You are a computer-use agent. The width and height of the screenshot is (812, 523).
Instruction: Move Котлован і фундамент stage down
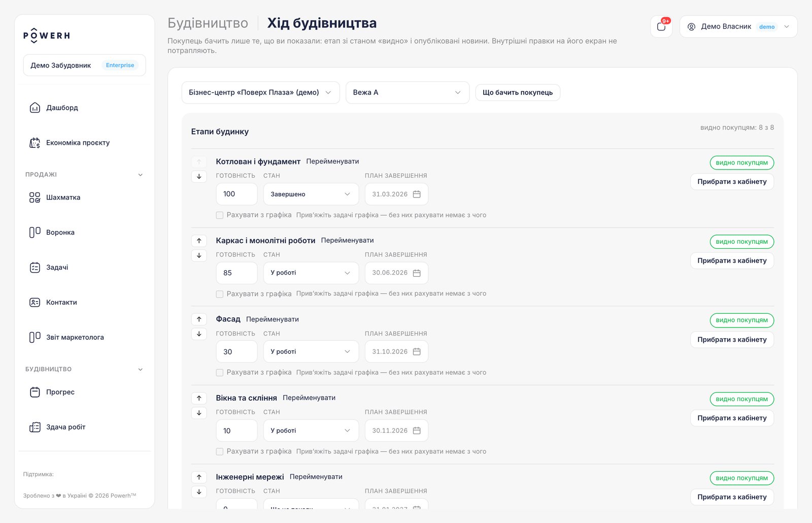tap(199, 176)
